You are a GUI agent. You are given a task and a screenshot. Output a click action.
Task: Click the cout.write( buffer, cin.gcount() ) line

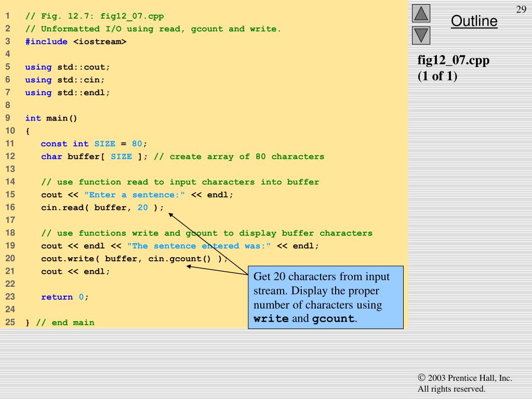tap(134, 258)
